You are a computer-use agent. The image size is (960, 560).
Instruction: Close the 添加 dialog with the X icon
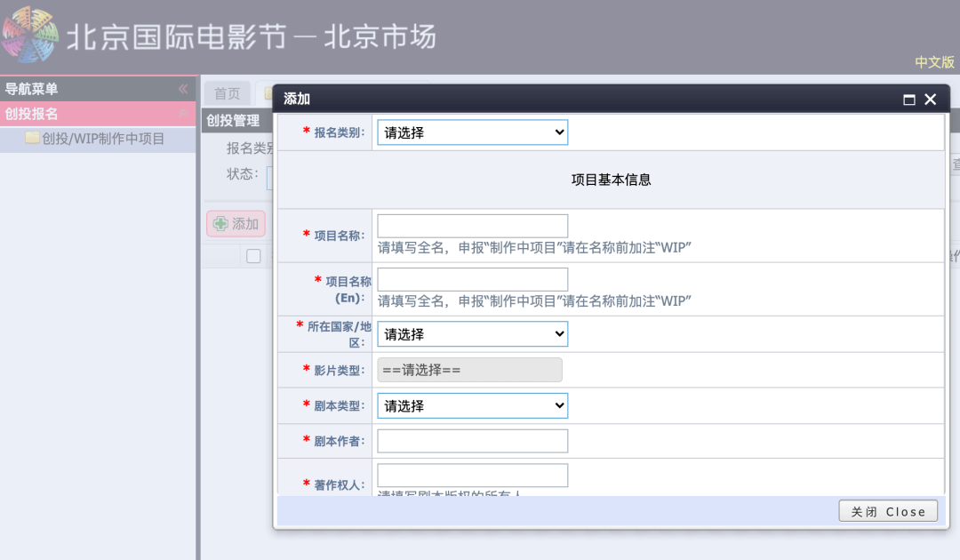point(930,100)
